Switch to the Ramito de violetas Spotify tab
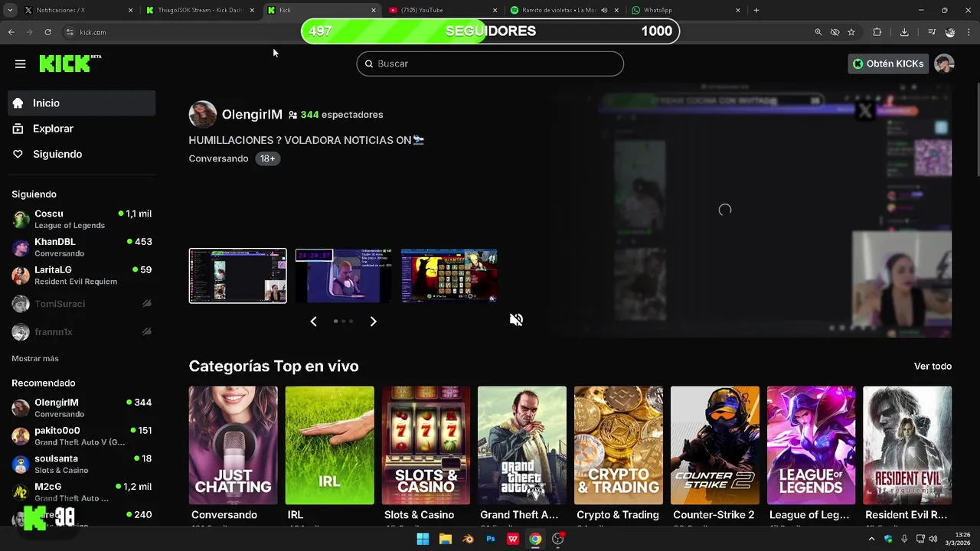Viewport: 980px width, 551px height. 564,10
